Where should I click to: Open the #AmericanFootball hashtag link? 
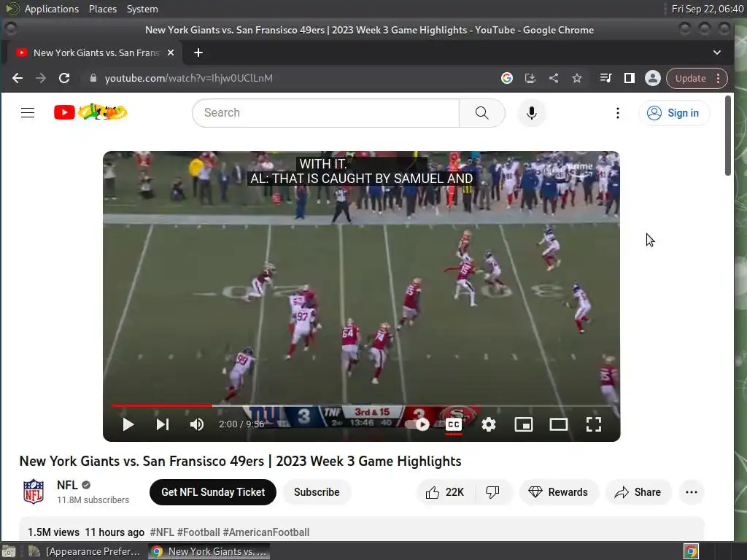[x=266, y=532]
